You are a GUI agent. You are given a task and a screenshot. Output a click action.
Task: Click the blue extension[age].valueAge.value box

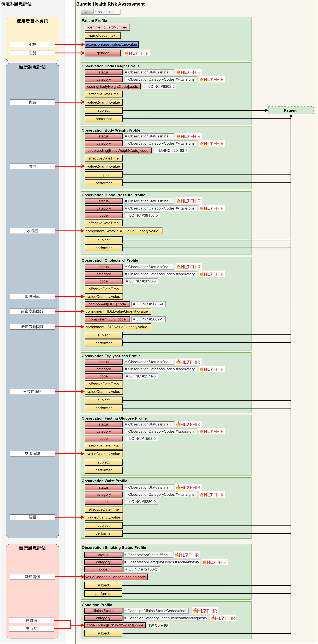111,44
